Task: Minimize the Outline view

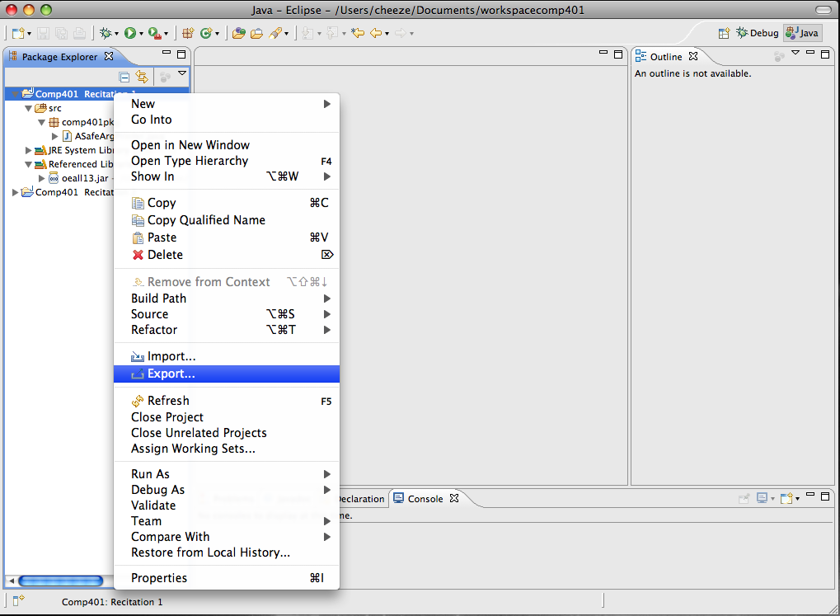Action: coord(810,53)
